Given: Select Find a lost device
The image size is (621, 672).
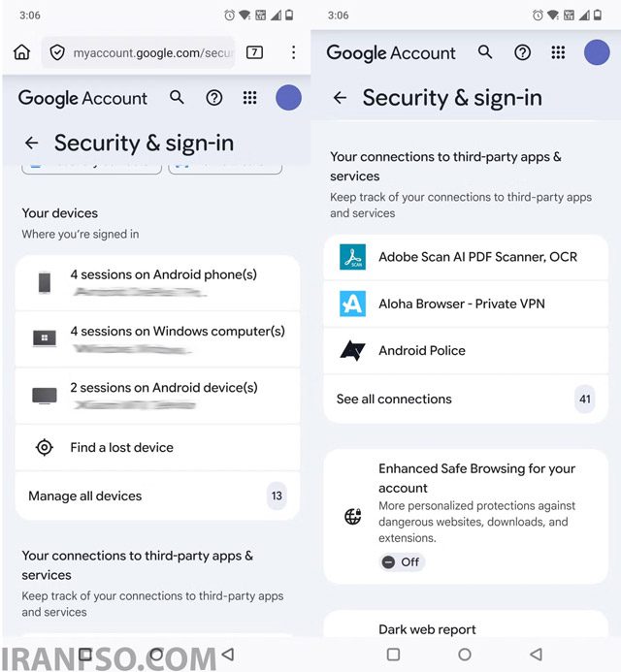Looking at the screenshot, I should point(157,447).
